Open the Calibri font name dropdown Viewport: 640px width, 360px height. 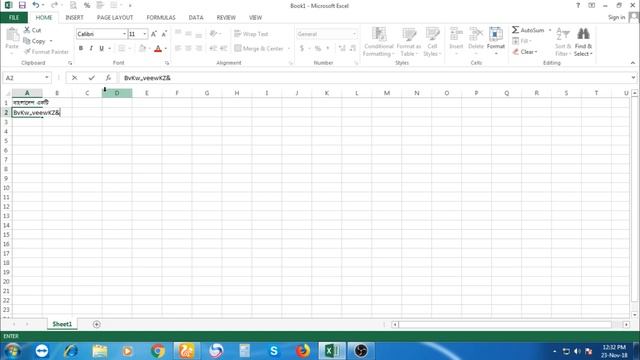pos(124,34)
